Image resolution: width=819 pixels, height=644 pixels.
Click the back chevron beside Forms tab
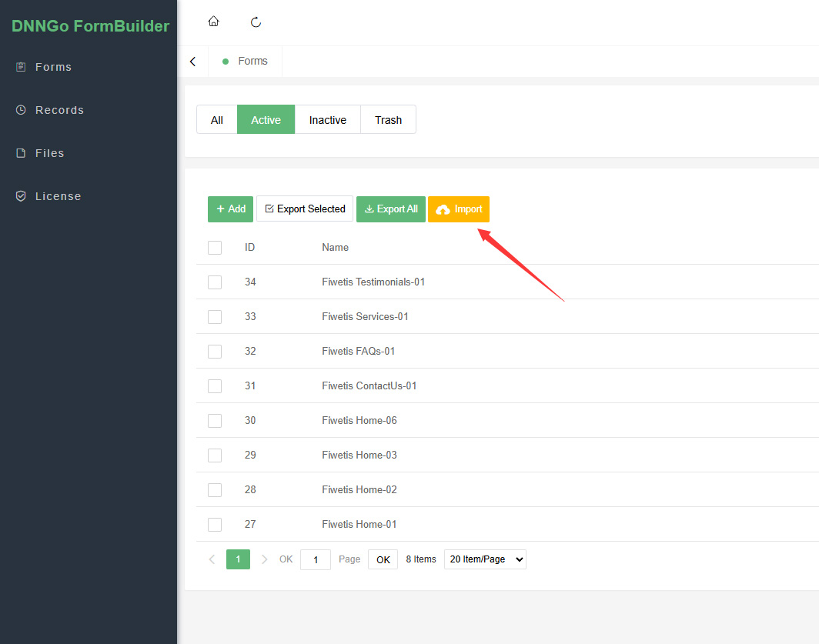192,62
